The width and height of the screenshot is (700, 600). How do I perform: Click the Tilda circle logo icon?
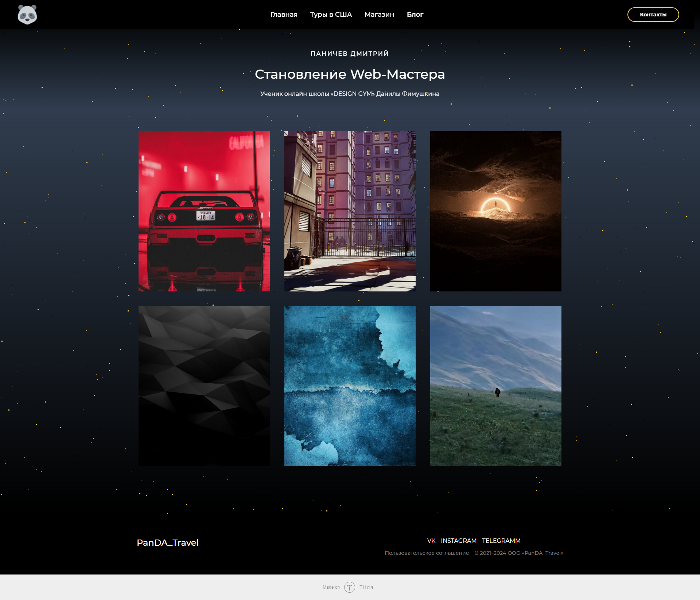[x=350, y=587]
